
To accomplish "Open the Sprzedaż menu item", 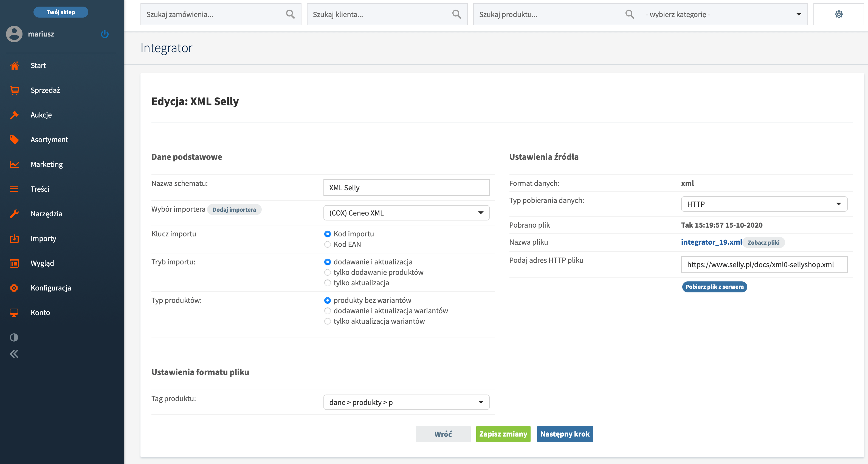I will (x=45, y=90).
